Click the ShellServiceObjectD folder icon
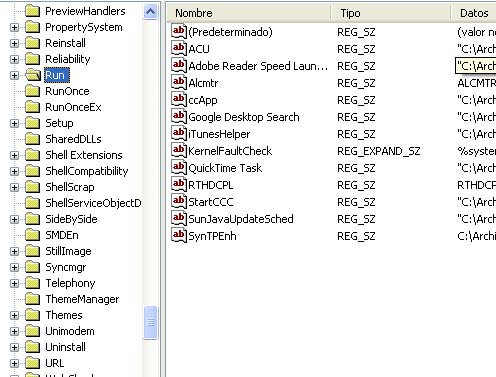Screen dimensions: 496x377 point(33,203)
